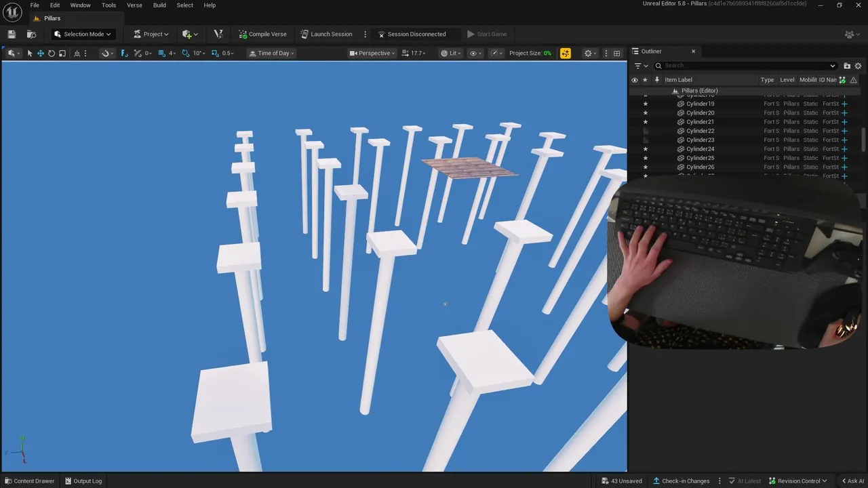Open the camera speed 17.7 dropdown
The image size is (868, 488).
(414, 53)
